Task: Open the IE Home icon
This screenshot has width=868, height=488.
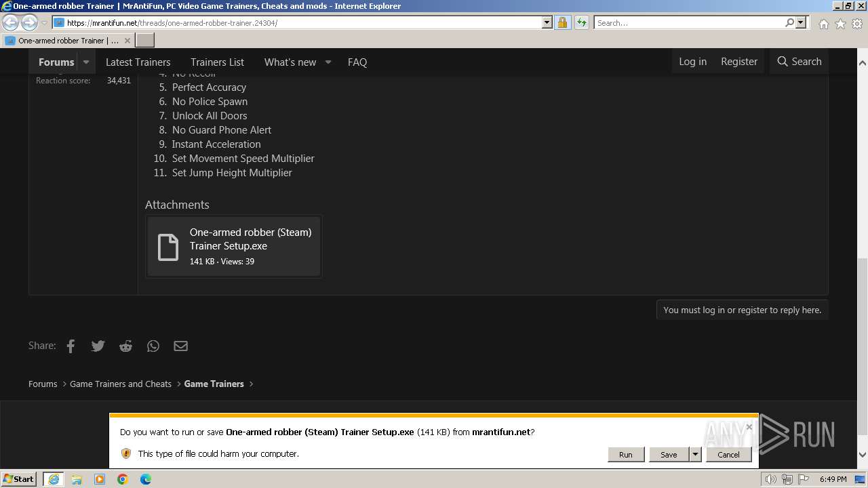Action: 823,24
